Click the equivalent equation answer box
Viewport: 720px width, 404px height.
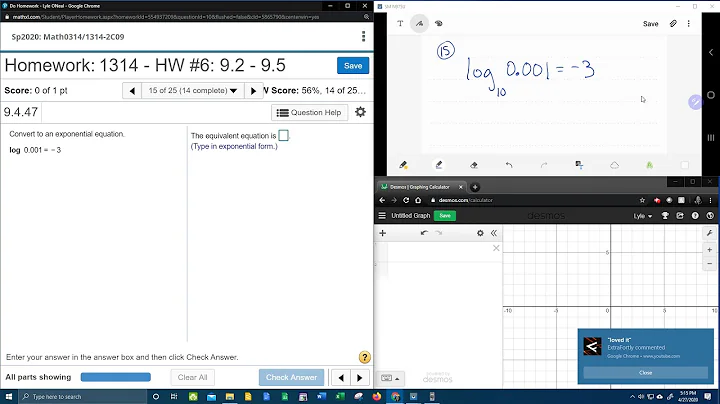click(x=284, y=135)
